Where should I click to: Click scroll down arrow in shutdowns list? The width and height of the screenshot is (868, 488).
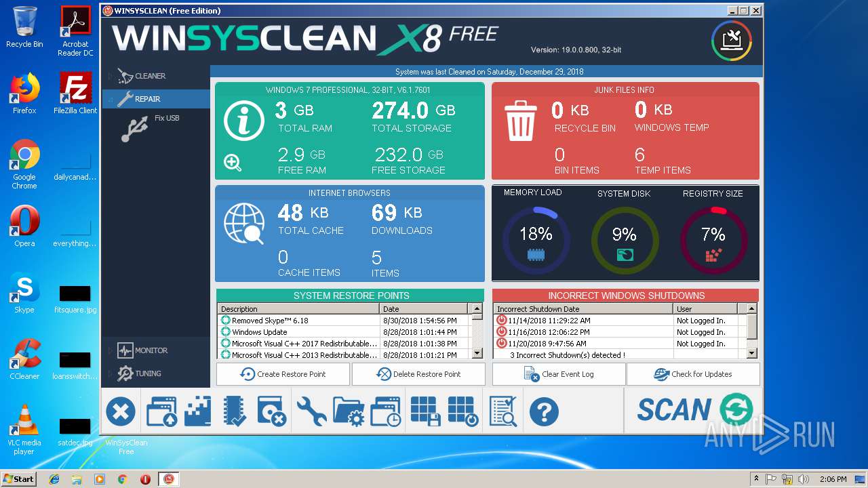751,353
